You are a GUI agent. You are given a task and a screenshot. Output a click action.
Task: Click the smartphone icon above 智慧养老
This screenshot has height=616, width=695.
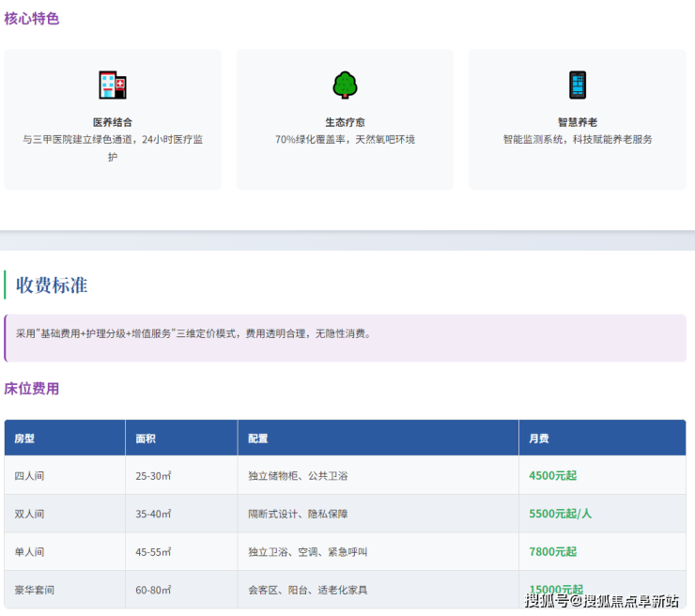pyautogui.click(x=577, y=85)
